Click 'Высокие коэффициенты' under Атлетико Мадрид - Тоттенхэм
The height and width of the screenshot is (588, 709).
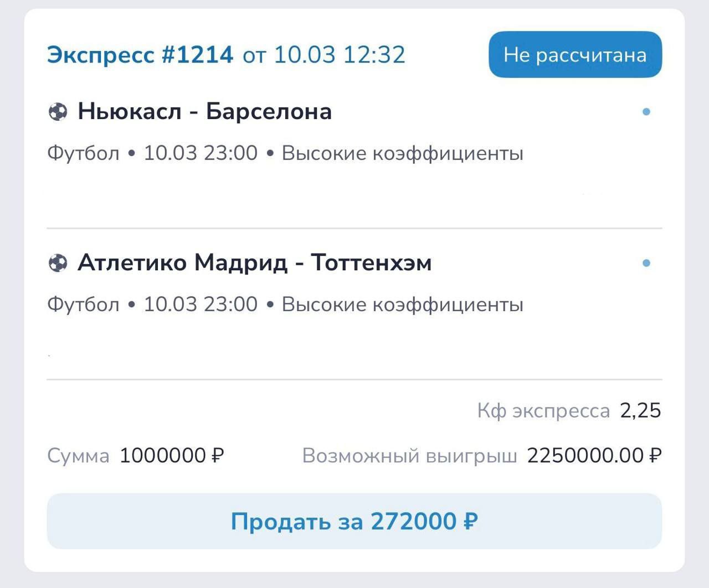tap(402, 304)
